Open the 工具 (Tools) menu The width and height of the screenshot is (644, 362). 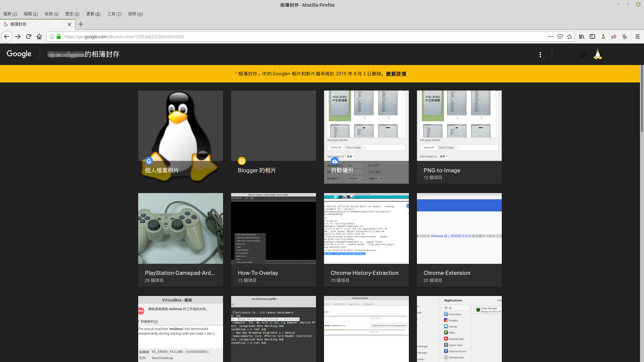(114, 14)
